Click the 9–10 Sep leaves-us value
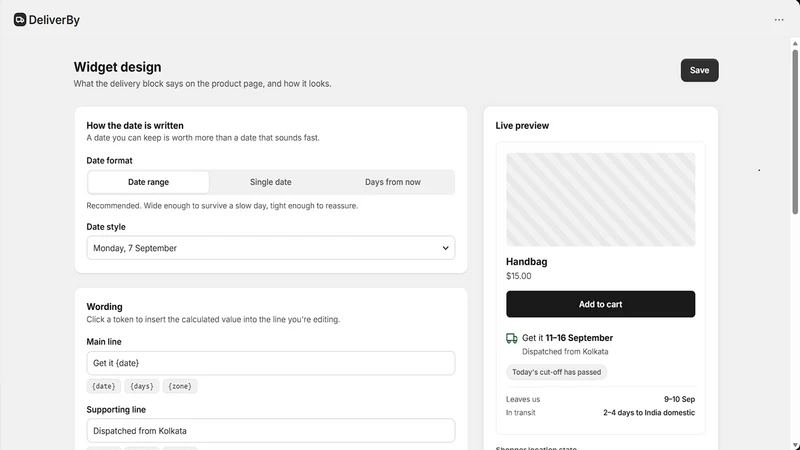Image resolution: width=800 pixels, height=450 pixels. 679,399
